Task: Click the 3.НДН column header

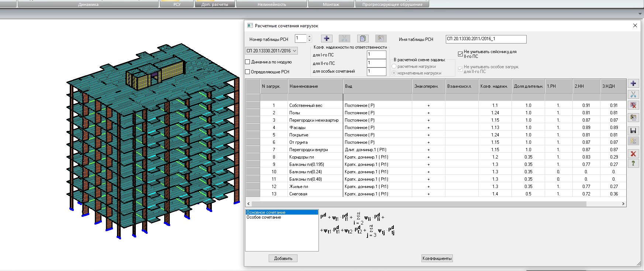Action: click(x=613, y=86)
